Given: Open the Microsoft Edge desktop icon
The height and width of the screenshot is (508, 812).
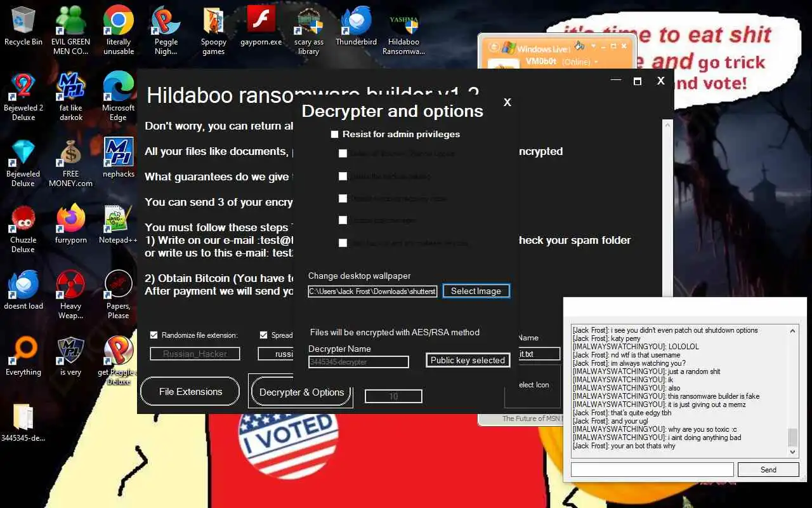Looking at the screenshot, I should [119, 97].
